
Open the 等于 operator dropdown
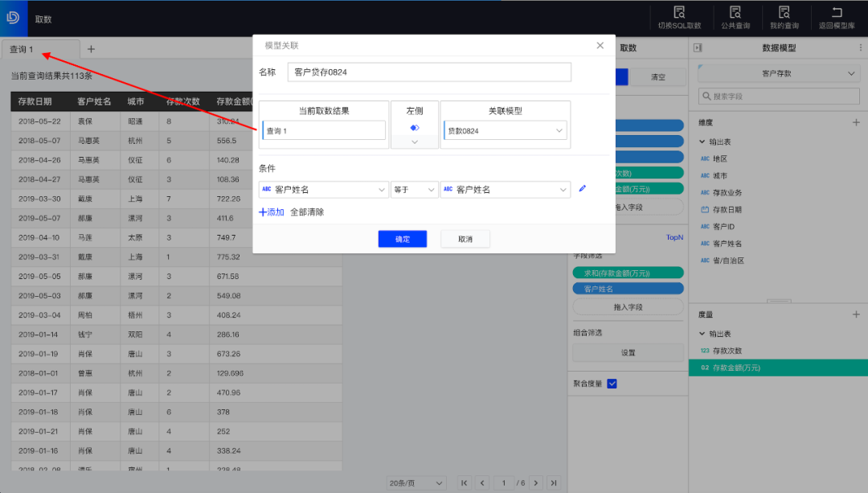click(x=414, y=188)
